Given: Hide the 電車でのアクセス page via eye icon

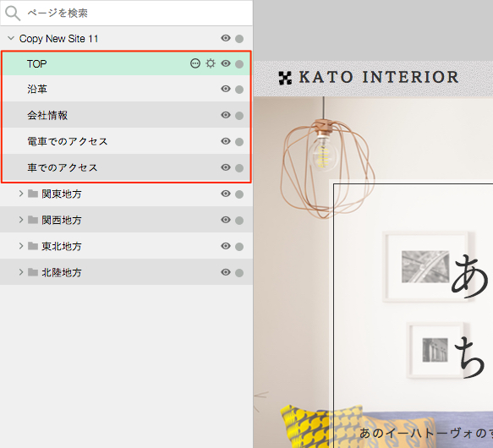Looking at the screenshot, I should [226, 141].
